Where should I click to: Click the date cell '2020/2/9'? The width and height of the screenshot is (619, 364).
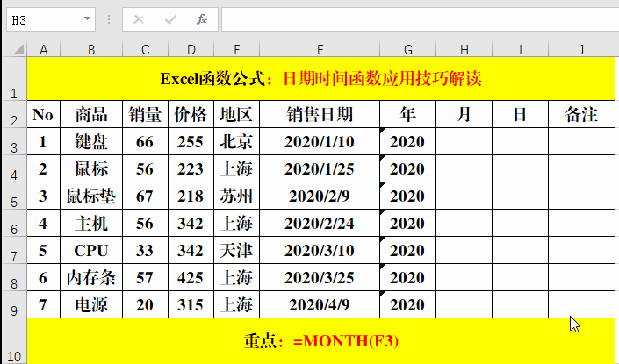320,196
